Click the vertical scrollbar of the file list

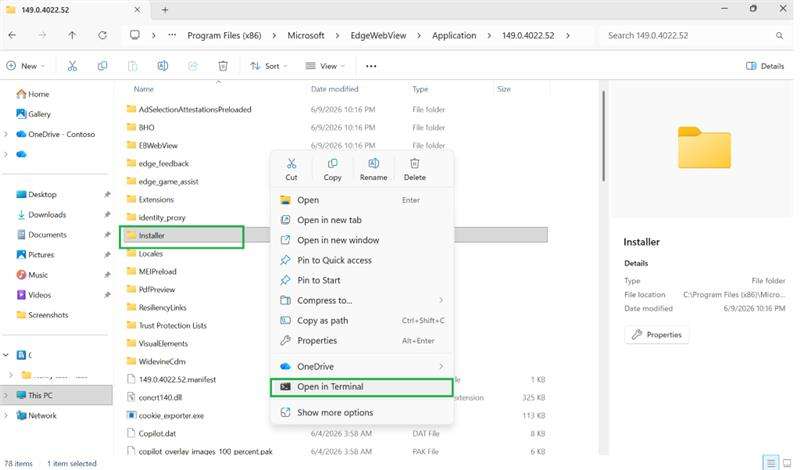[604, 136]
